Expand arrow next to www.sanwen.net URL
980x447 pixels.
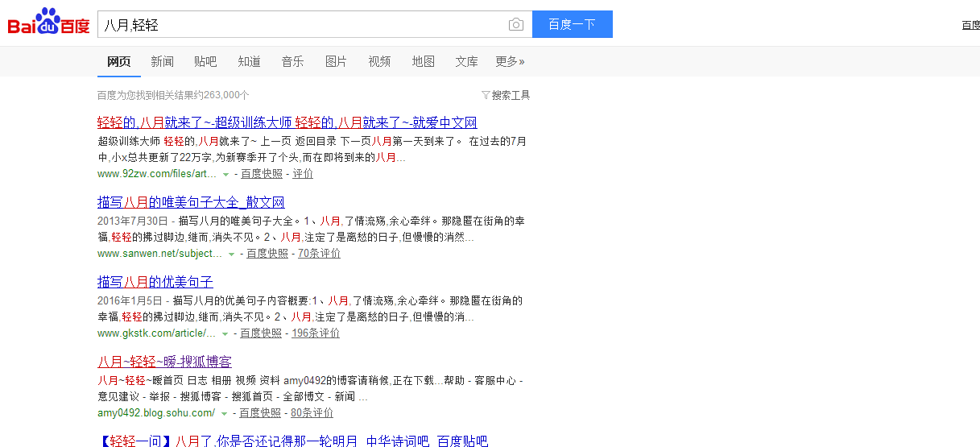[231, 254]
